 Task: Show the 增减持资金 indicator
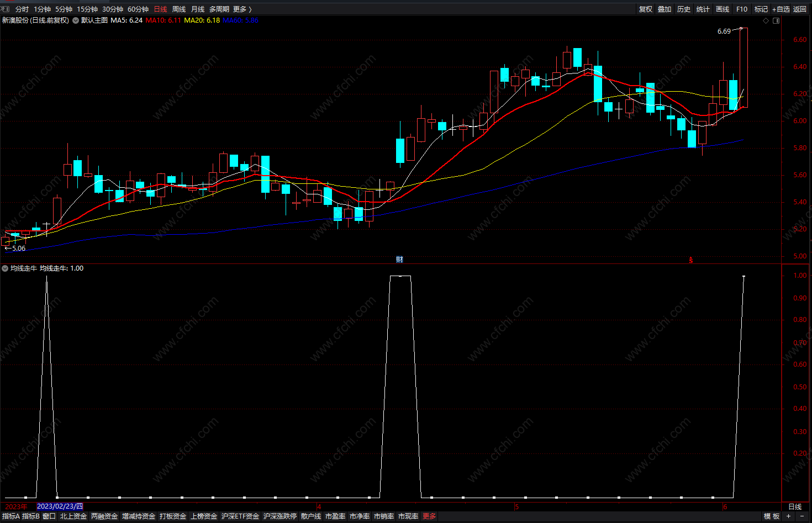click(139, 516)
